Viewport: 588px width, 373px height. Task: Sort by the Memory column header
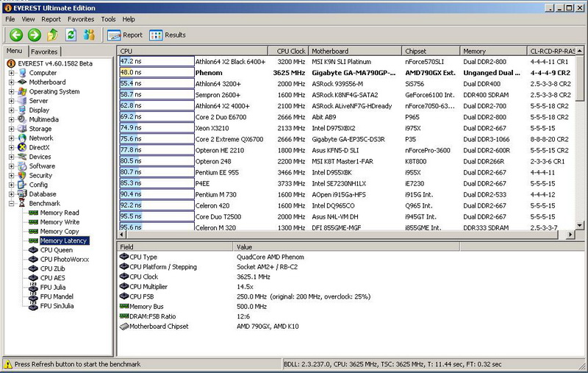pyautogui.click(x=493, y=51)
